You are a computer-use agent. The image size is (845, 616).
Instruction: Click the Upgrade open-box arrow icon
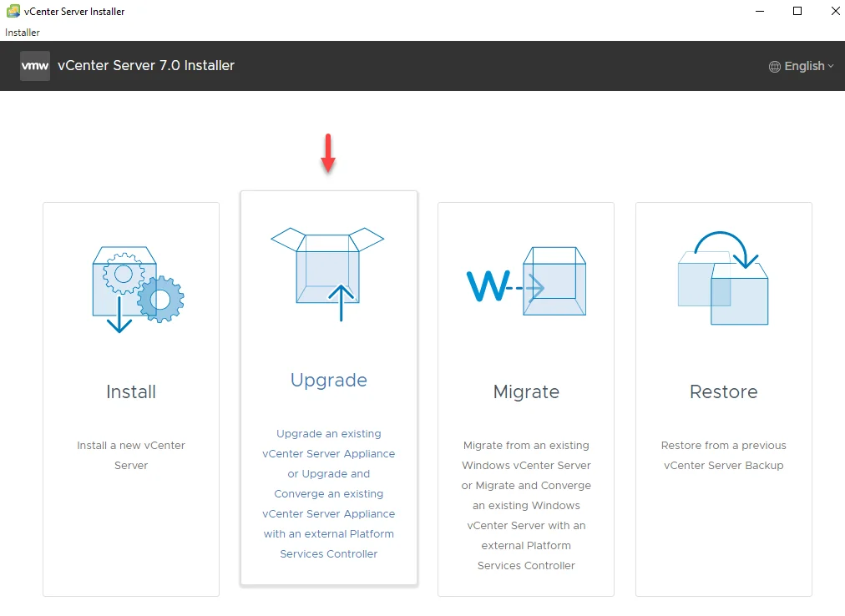tap(327, 275)
